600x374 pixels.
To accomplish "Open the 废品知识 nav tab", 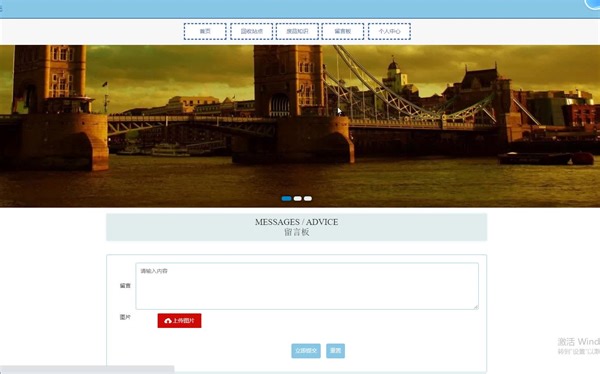I will 297,31.
